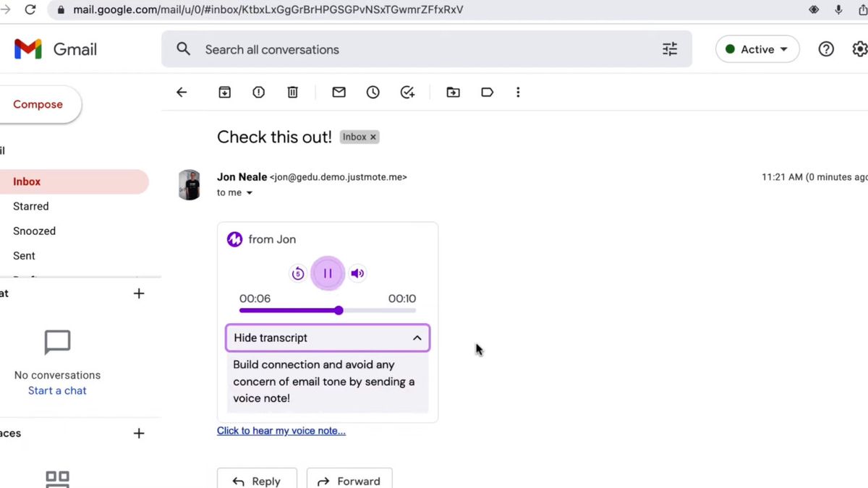Click sender name Jon Neale

pos(242,176)
